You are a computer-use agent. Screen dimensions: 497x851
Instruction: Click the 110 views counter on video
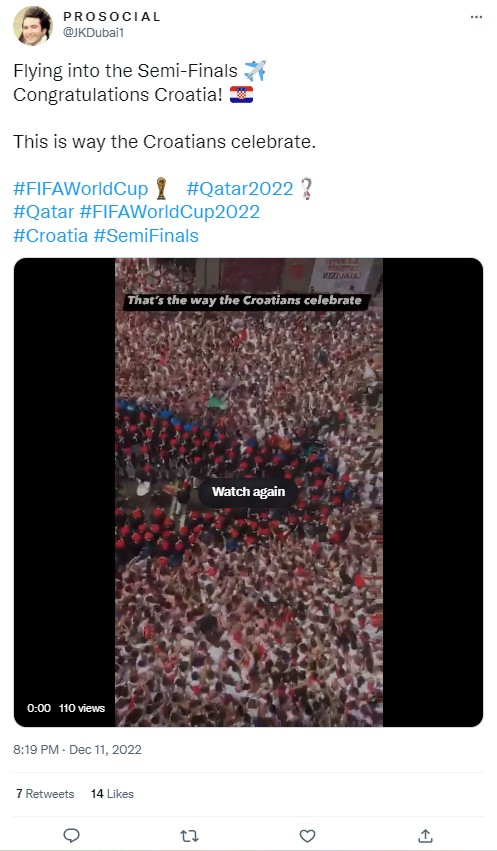coord(82,708)
